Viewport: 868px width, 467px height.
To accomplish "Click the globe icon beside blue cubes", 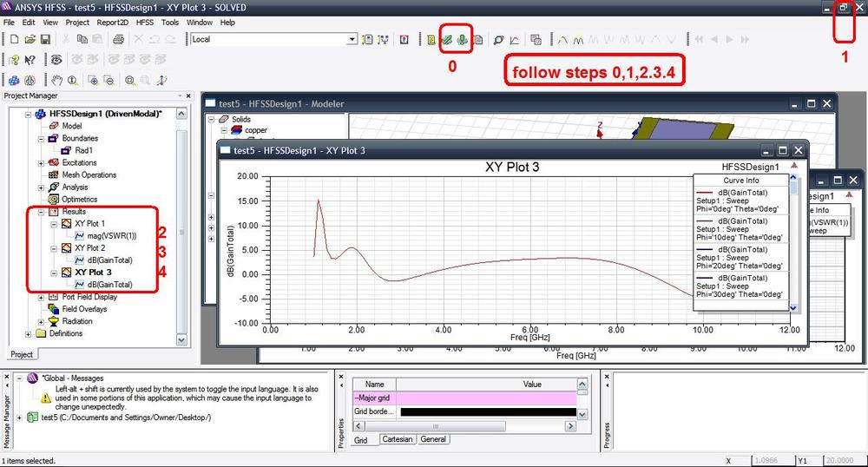I will tap(30, 80).
